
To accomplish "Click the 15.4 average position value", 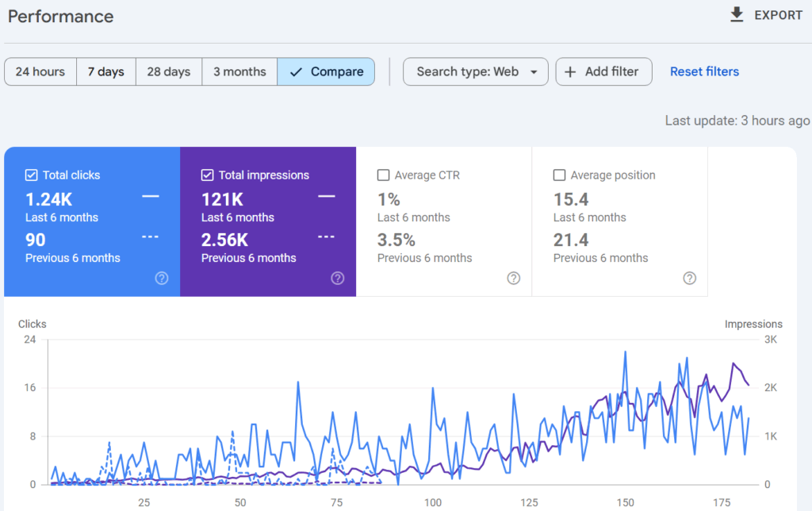I will [571, 199].
